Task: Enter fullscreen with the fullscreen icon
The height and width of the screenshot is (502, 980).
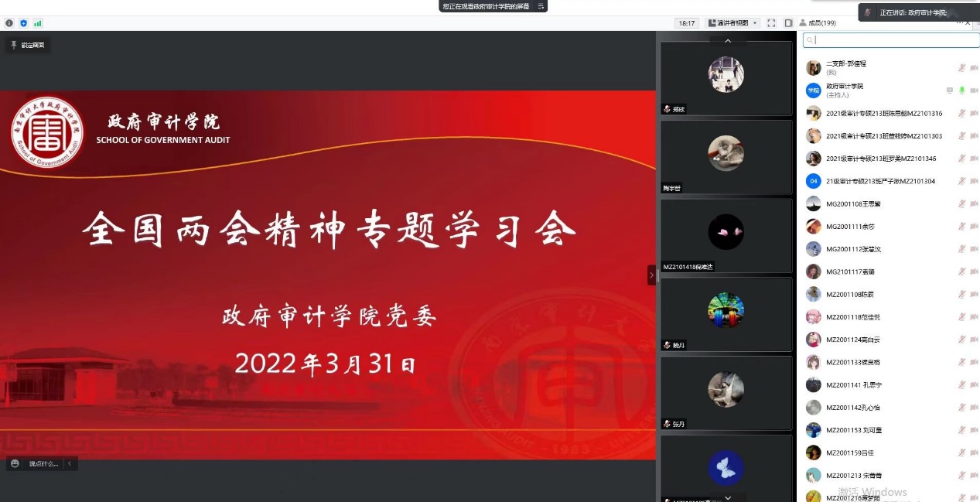Action: point(771,23)
